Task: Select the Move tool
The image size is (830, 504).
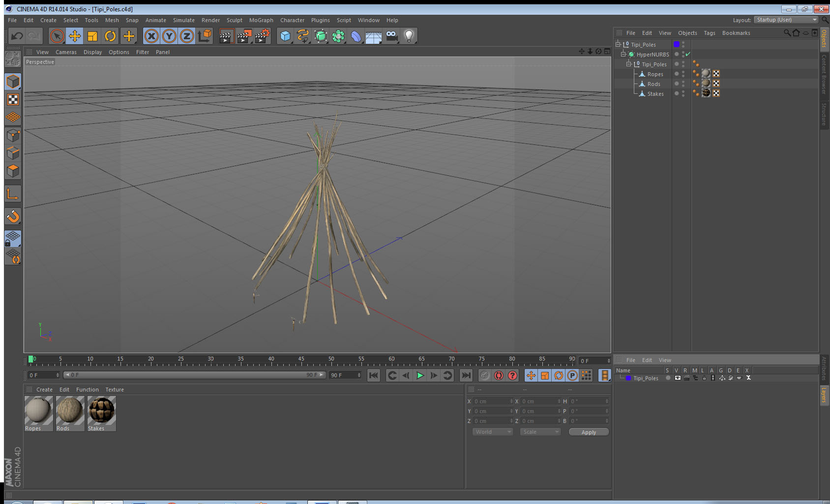Action: coord(75,36)
